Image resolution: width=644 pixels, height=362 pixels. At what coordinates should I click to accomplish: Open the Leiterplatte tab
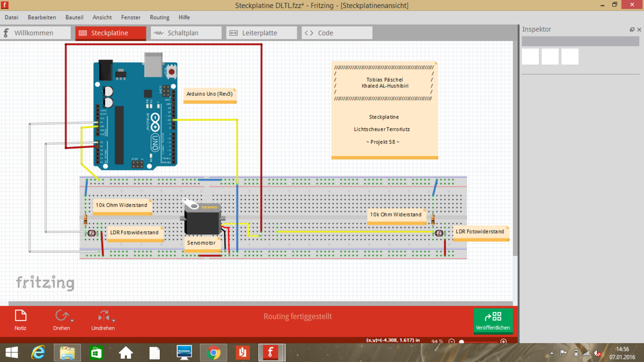(261, 33)
